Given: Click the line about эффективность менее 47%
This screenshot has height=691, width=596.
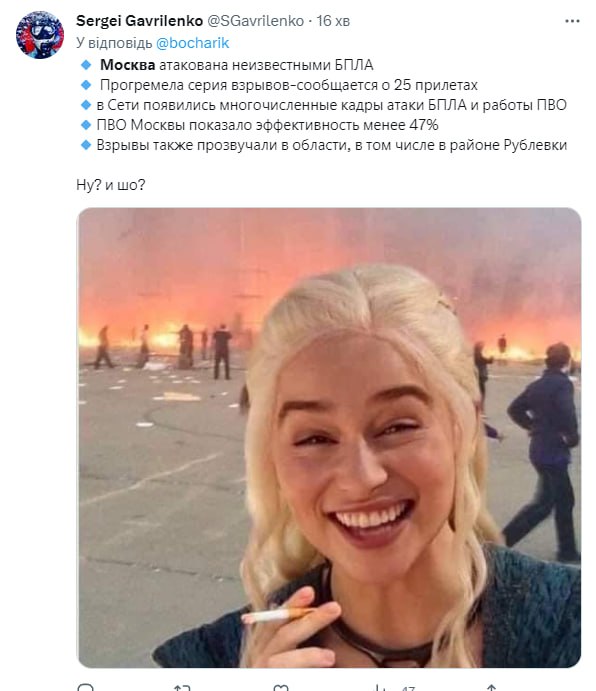Looking at the screenshot, I should click(267, 125).
